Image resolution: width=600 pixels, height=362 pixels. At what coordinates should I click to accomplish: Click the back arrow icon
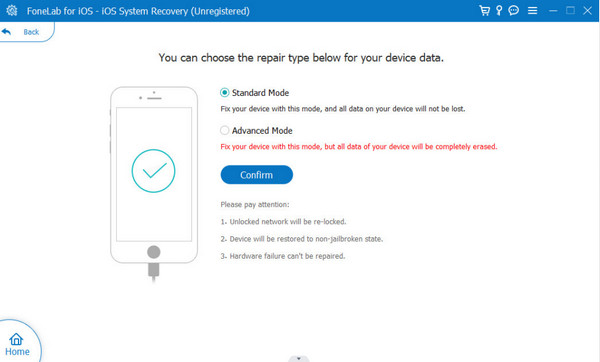(6, 32)
